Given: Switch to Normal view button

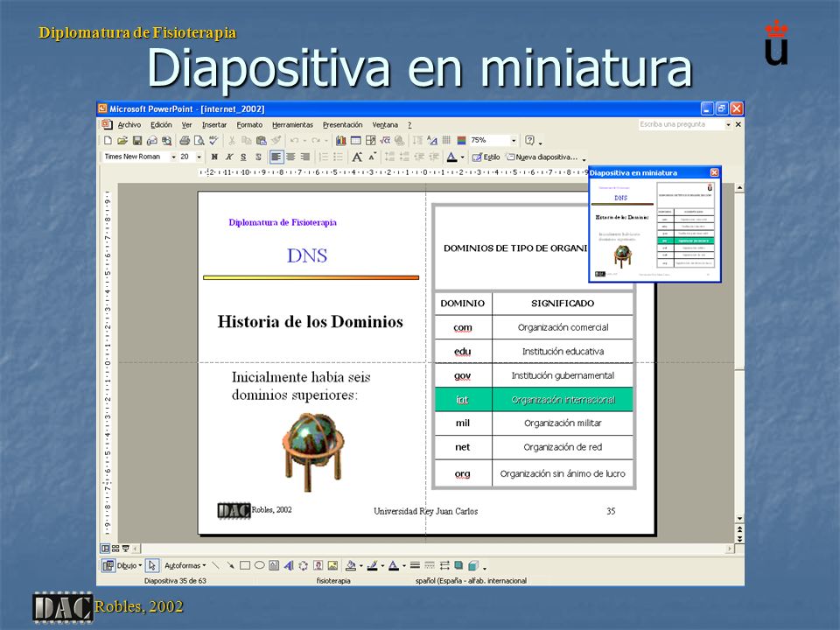Looking at the screenshot, I should tap(106, 549).
